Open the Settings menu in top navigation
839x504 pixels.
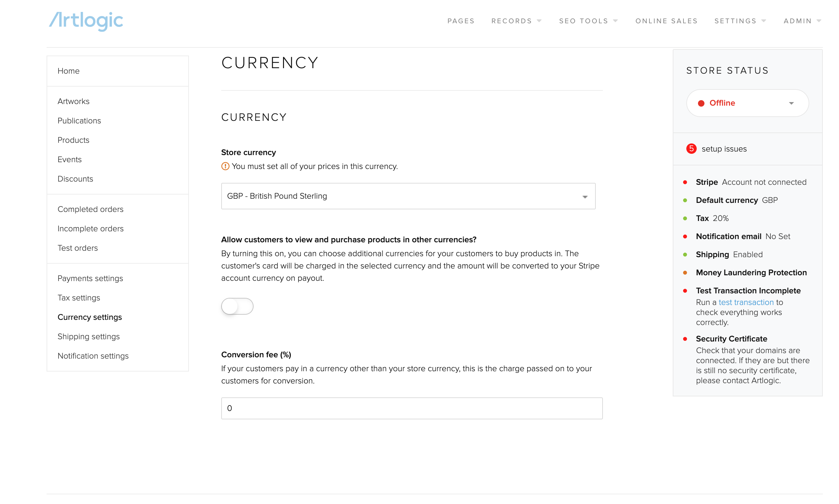point(740,21)
